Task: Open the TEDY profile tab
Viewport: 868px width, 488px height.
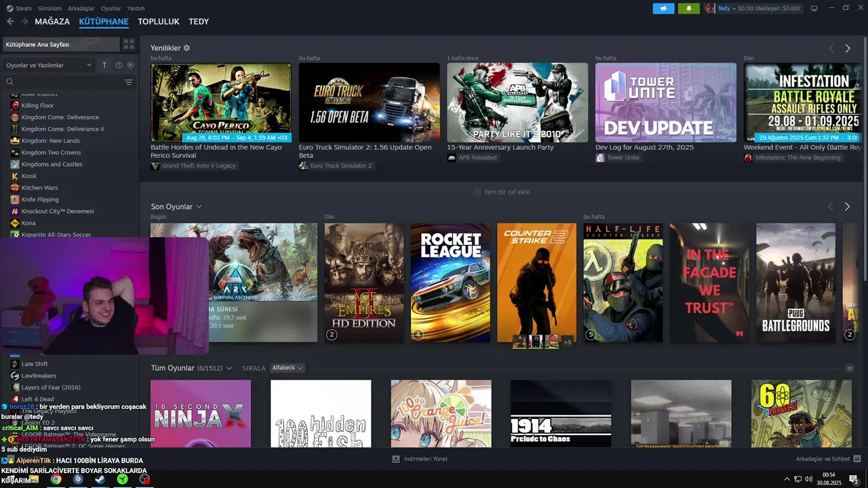Action: click(x=199, y=22)
